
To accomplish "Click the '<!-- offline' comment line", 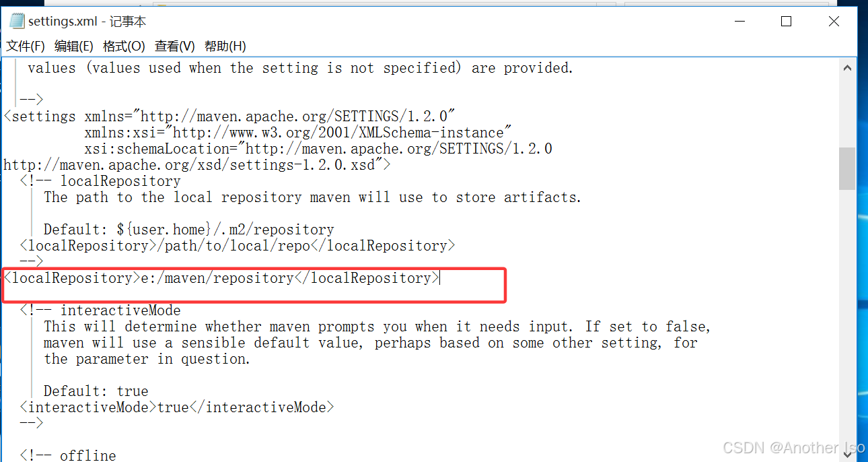I will (x=68, y=456).
